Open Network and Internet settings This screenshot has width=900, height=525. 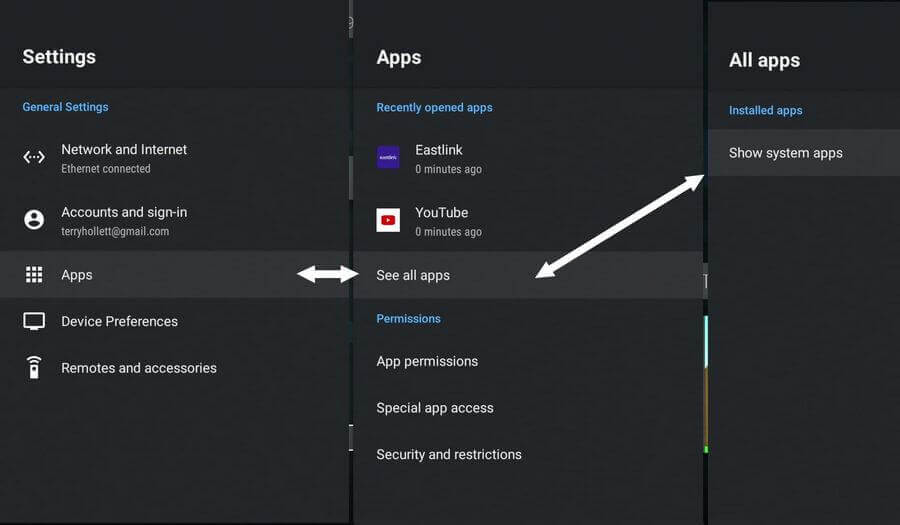(x=124, y=150)
